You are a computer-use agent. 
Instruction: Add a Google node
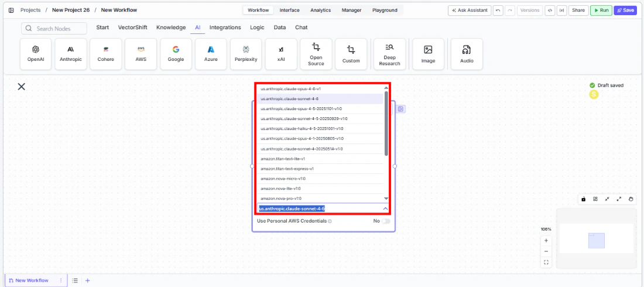[x=176, y=54]
